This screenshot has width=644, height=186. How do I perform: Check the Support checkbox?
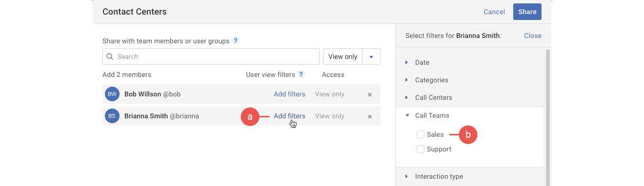click(421, 149)
